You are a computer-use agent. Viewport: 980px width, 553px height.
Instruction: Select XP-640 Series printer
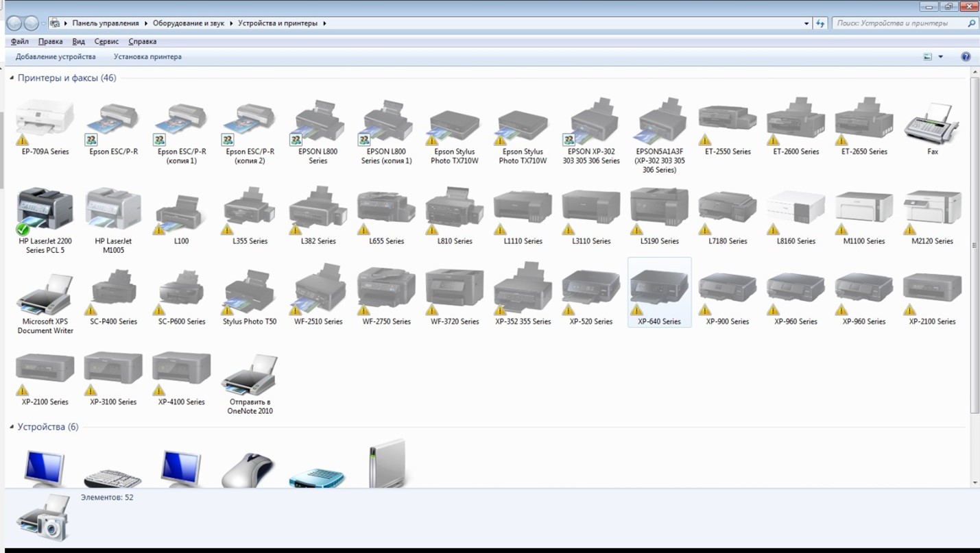click(660, 293)
